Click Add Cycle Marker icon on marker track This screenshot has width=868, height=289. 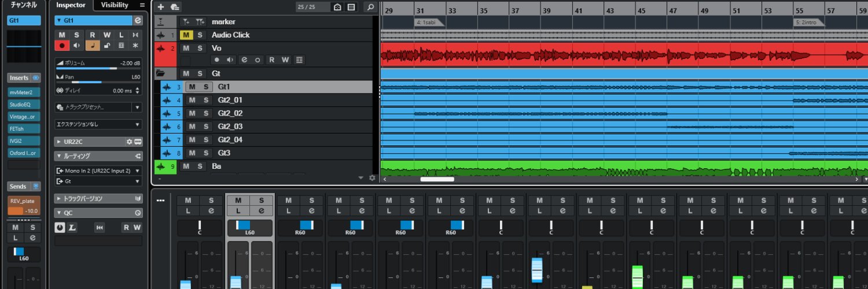pyautogui.click(x=200, y=21)
